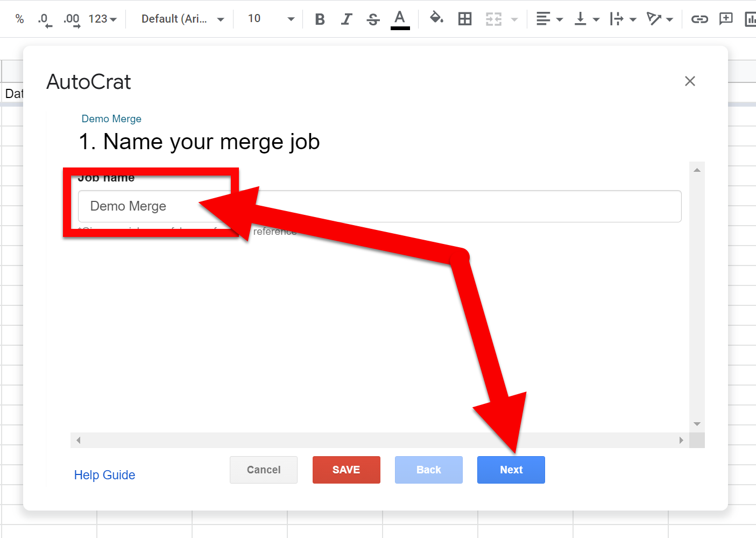Open the Default (Arial) font dropdown
This screenshot has width=756, height=538.
183,19
